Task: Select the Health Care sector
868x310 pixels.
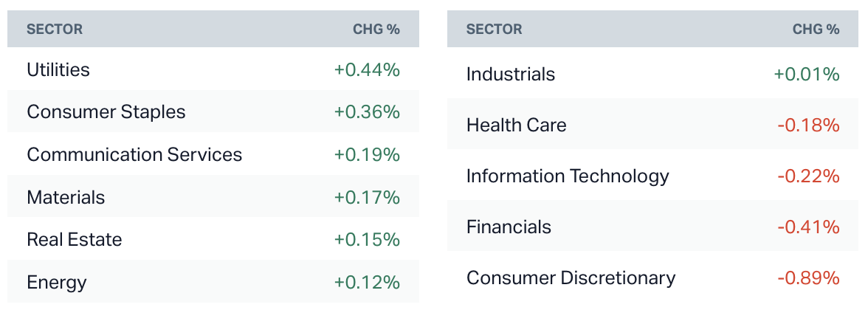Action: click(517, 125)
